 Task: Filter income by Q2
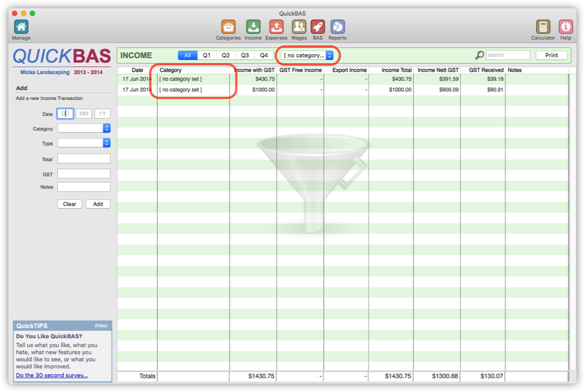[226, 55]
